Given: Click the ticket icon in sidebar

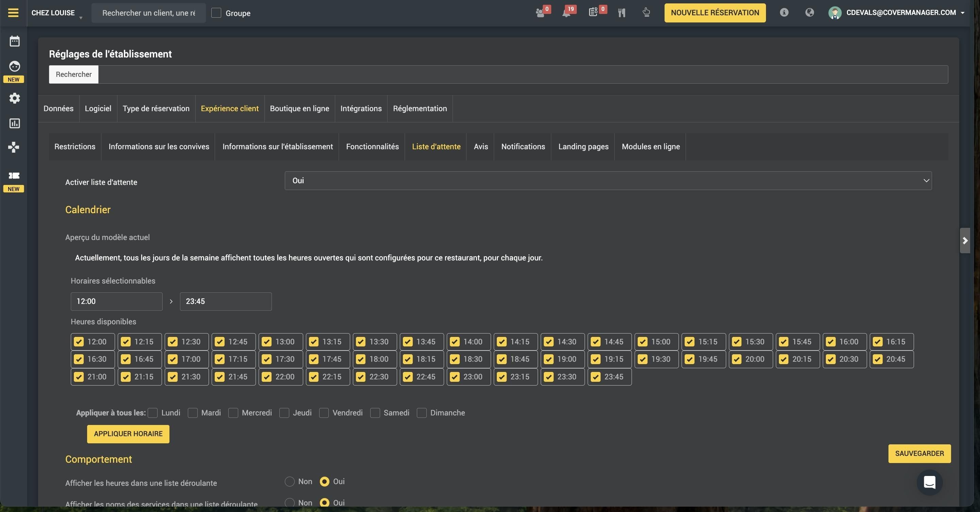Looking at the screenshot, I should tap(14, 175).
